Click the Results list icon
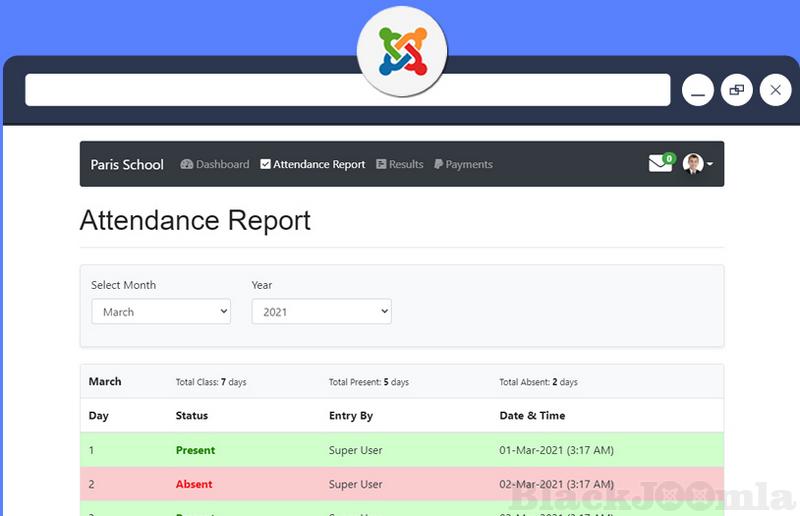 [381, 164]
